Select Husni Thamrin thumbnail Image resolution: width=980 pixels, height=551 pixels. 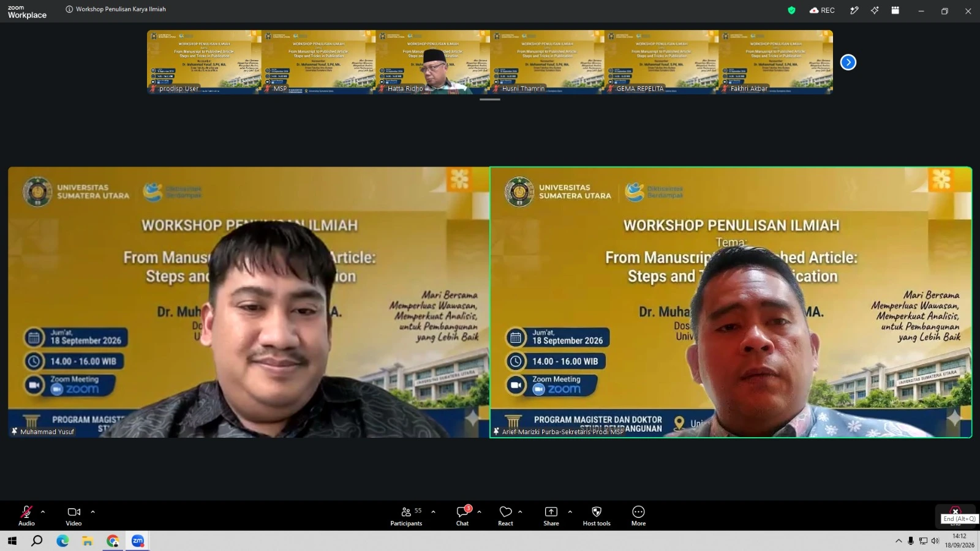[547, 62]
